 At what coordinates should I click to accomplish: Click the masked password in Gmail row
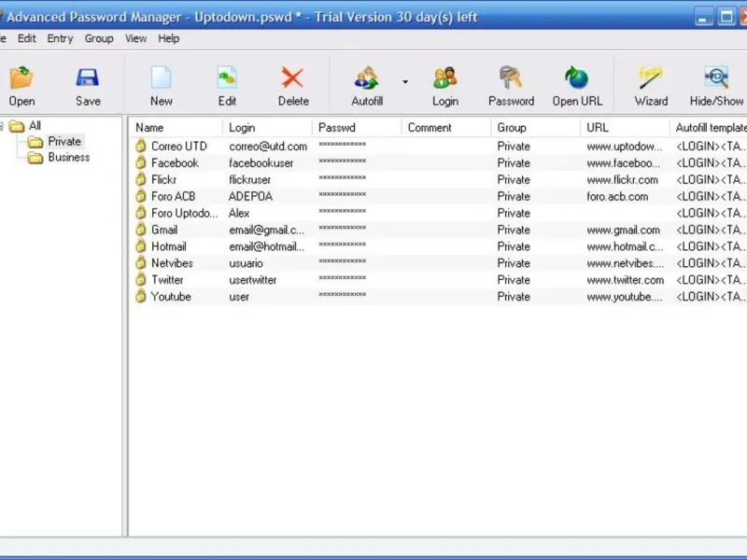[x=342, y=228]
